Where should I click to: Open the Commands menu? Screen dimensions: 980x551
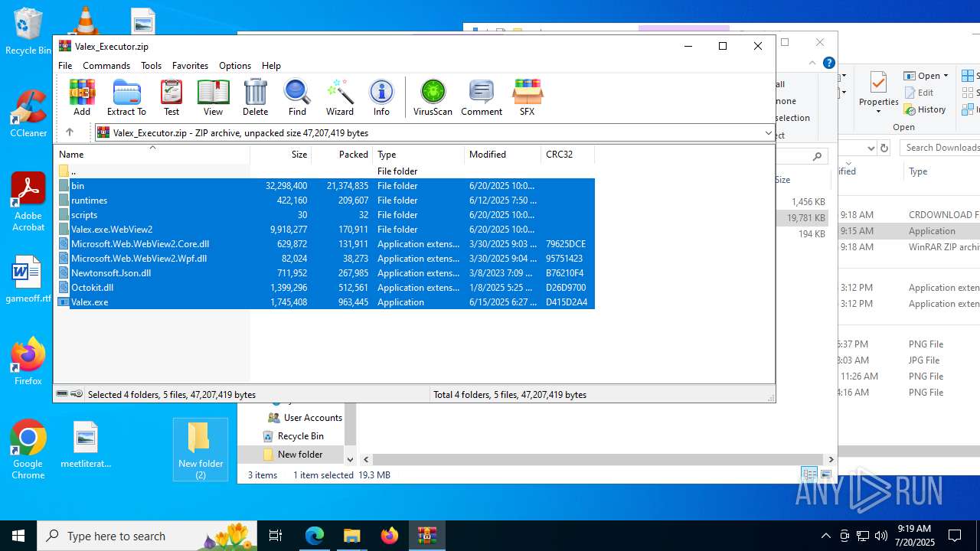click(x=106, y=66)
